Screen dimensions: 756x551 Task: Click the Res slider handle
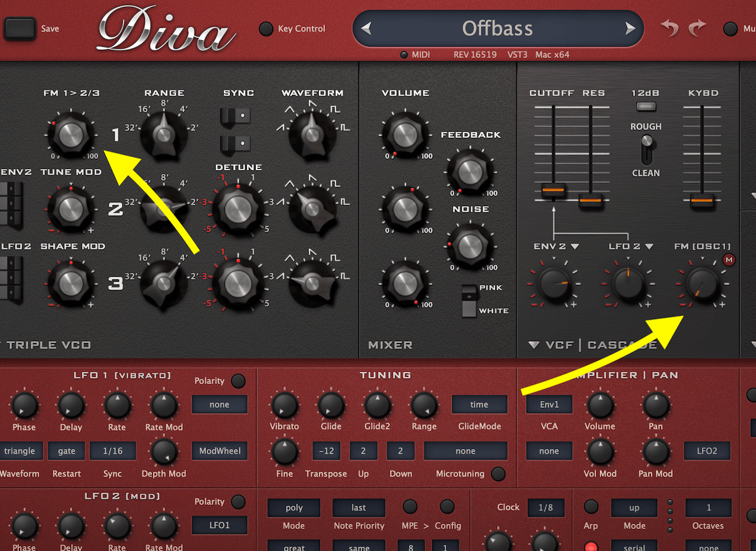(x=590, y=200)
